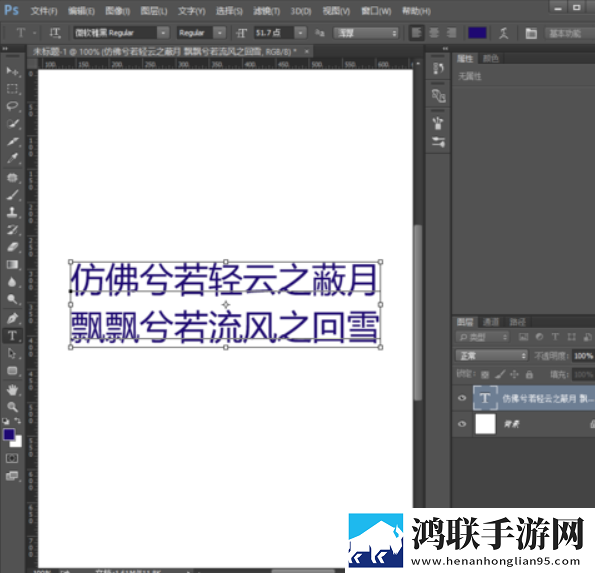Toggle text orientation in options bar

coord(55,33)
